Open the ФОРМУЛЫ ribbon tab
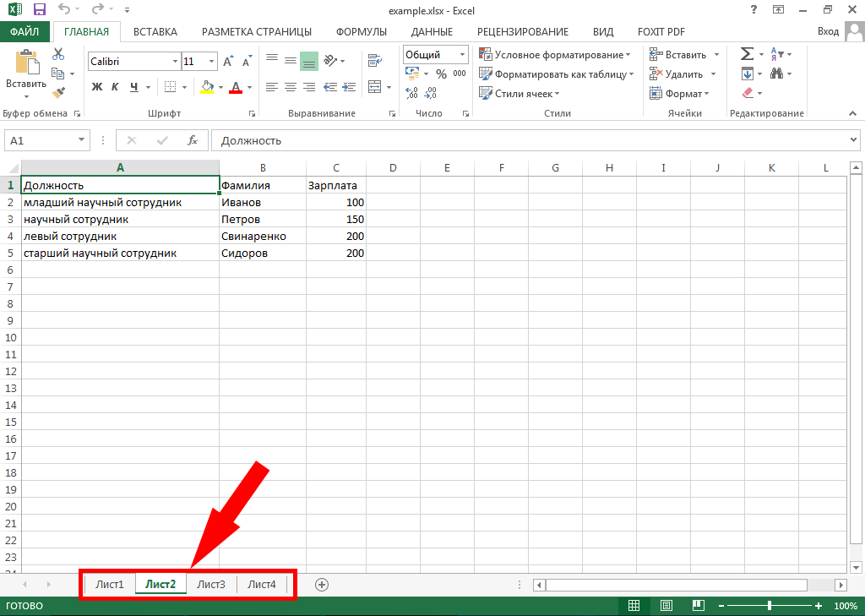This screenshot has width=865, height=616. (361, 31)
